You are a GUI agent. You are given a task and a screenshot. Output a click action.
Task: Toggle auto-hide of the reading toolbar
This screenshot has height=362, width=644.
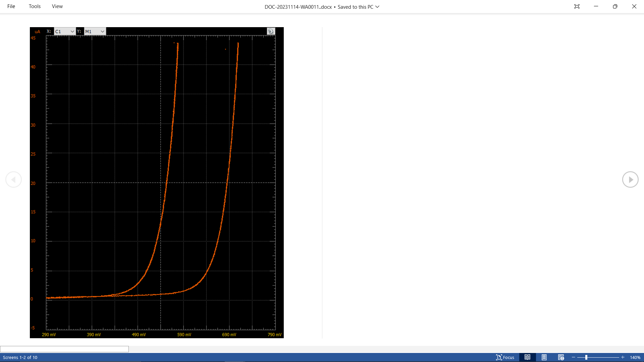pyautogui.click(x=577, y=6)
